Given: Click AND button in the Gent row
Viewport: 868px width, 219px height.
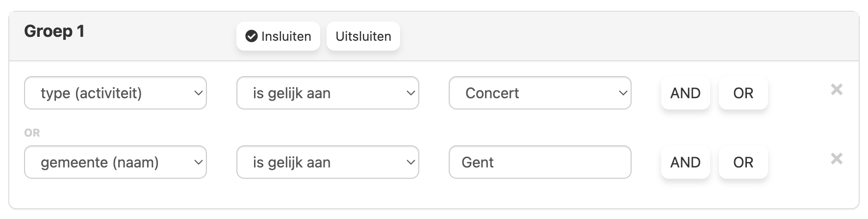Looking at the screenshot, I should [x=686, y=162].
